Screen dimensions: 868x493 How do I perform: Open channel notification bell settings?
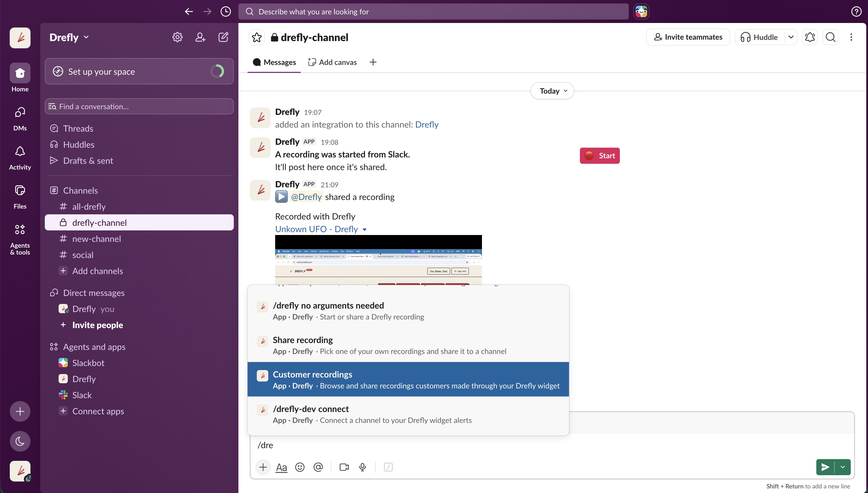[x=810, y=37]
